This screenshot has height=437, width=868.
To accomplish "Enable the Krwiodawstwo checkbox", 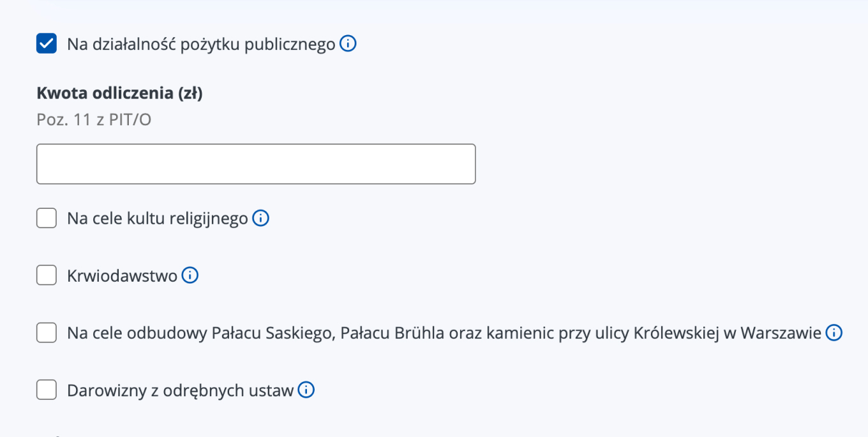I will tap(47, 275).
